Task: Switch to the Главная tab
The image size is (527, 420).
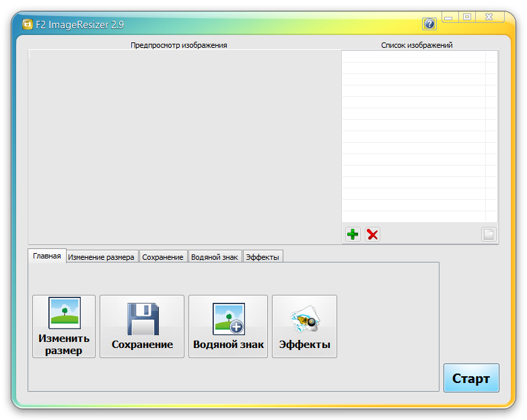Action: 46,256
